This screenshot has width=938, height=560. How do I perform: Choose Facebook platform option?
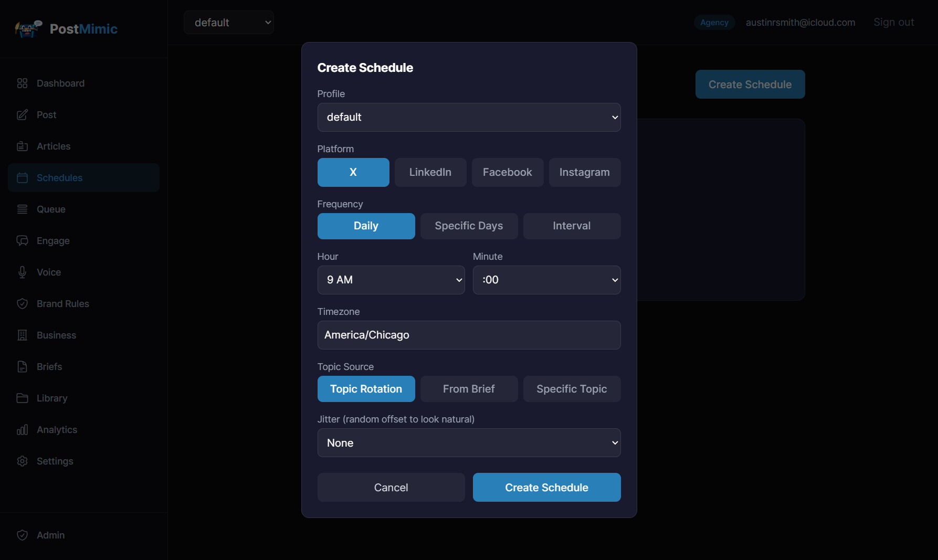tap(508, 172)
